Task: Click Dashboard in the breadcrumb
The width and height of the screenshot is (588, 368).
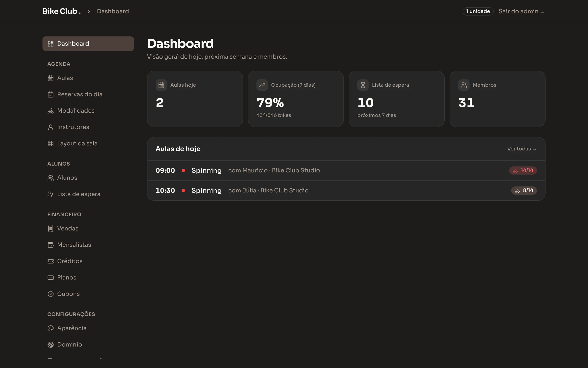Action: click(113, 11)
